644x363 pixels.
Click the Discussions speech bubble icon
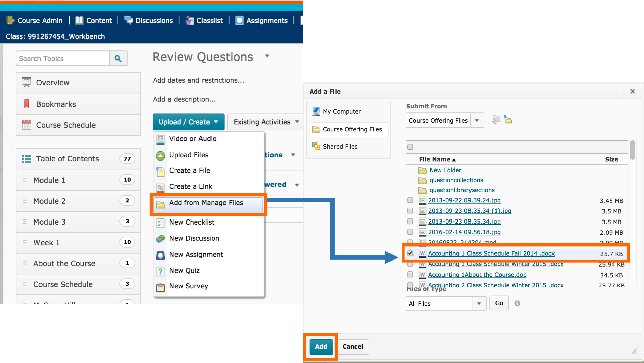coord(129,20)
